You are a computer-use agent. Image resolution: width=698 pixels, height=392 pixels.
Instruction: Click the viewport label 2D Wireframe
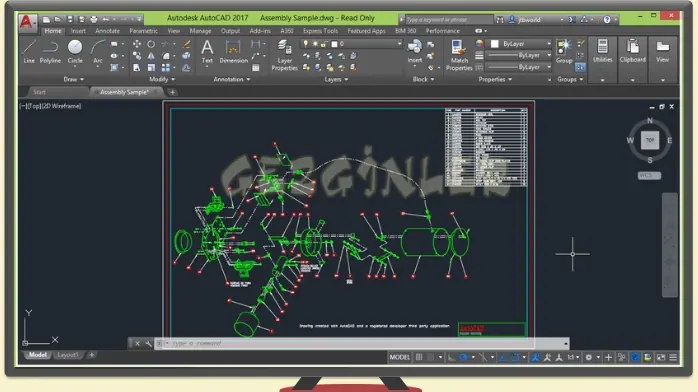(61, 106)
